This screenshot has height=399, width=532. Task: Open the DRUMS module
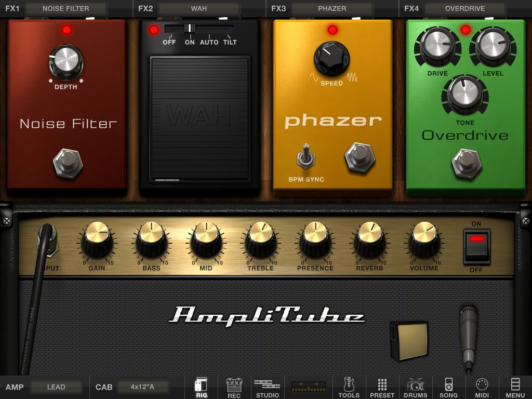coord(416,388)
